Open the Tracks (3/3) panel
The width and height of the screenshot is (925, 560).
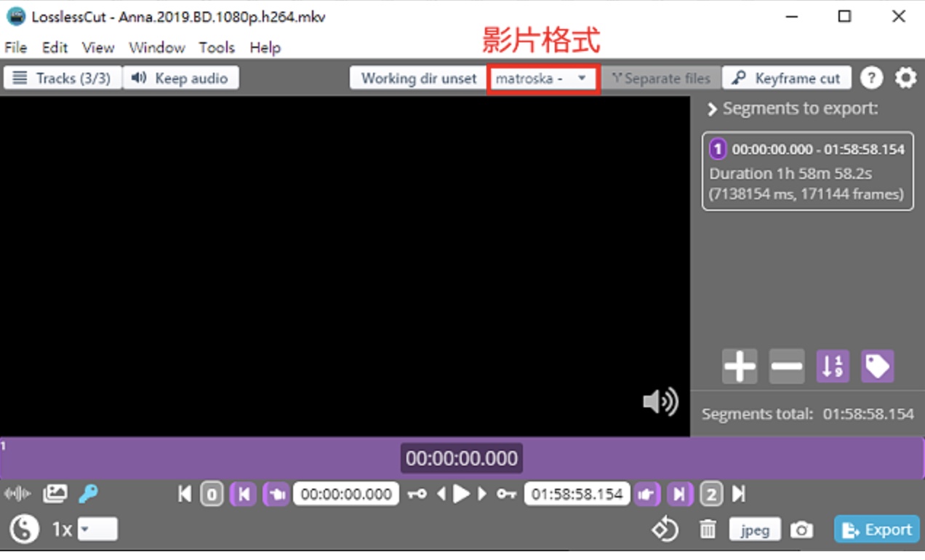pos(62,79)
